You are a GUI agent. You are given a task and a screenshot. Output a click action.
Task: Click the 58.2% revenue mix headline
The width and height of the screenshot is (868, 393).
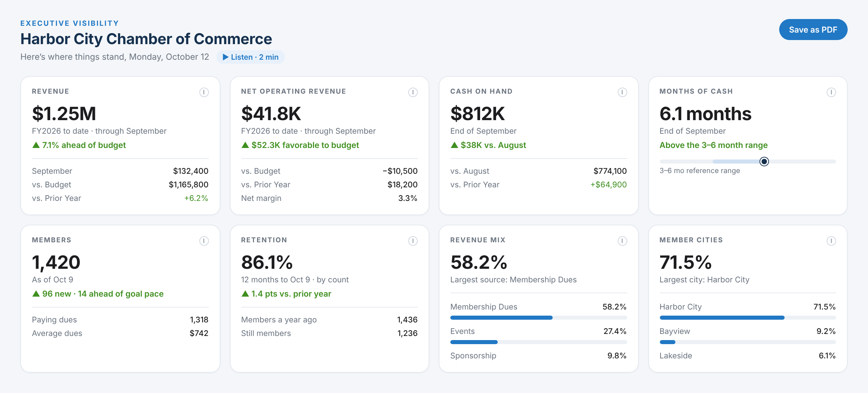pyautogui.click(x=478, y=262)
